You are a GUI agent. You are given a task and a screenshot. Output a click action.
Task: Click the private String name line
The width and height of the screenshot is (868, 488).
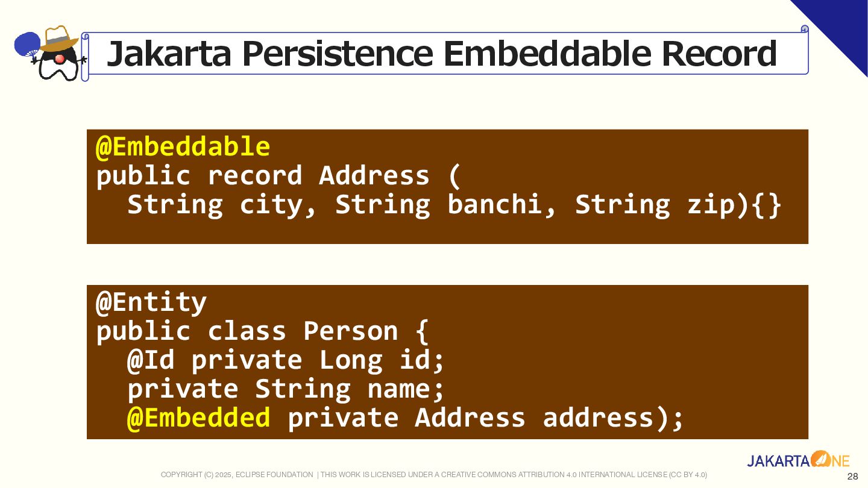286,389
